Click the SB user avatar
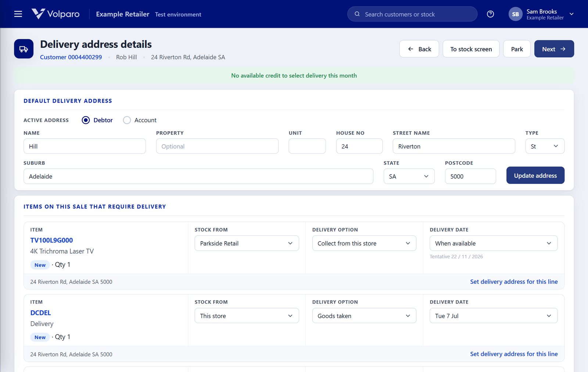Screen dimensions: 588x372 coord(515,14)
